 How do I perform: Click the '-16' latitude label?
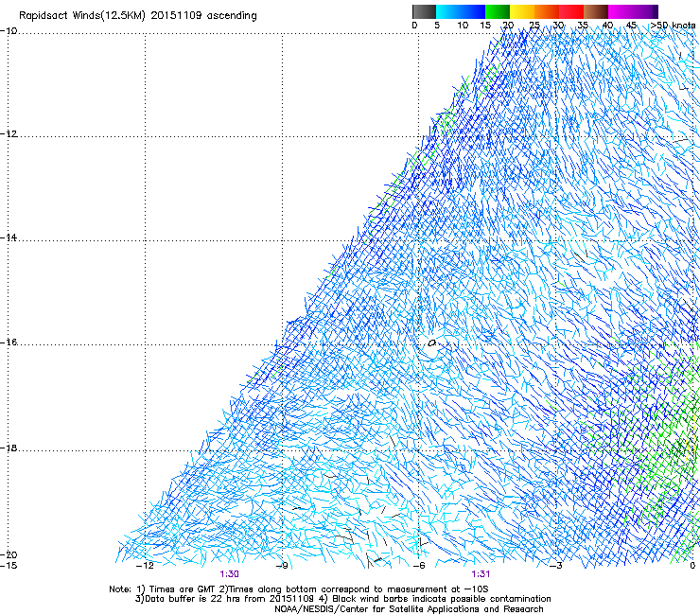(x=9, y=343)
